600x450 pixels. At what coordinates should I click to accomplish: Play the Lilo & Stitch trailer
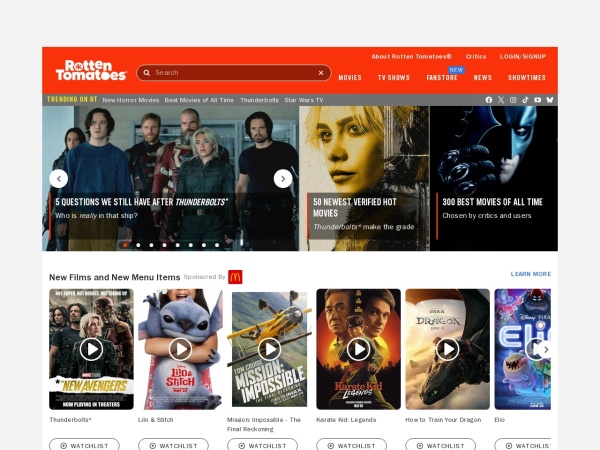pyautogui.click(x=180, y=349)
